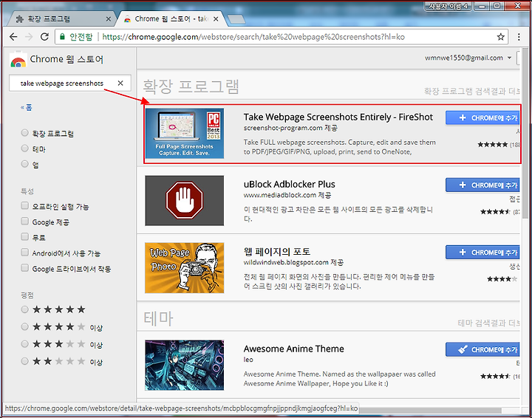
Task: Tick the 무료 checkbox
Action: (24, 236)
